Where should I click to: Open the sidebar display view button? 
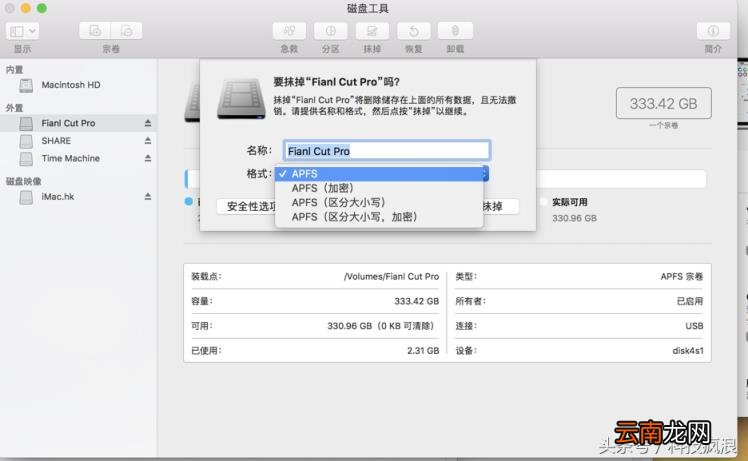[22, 31]
